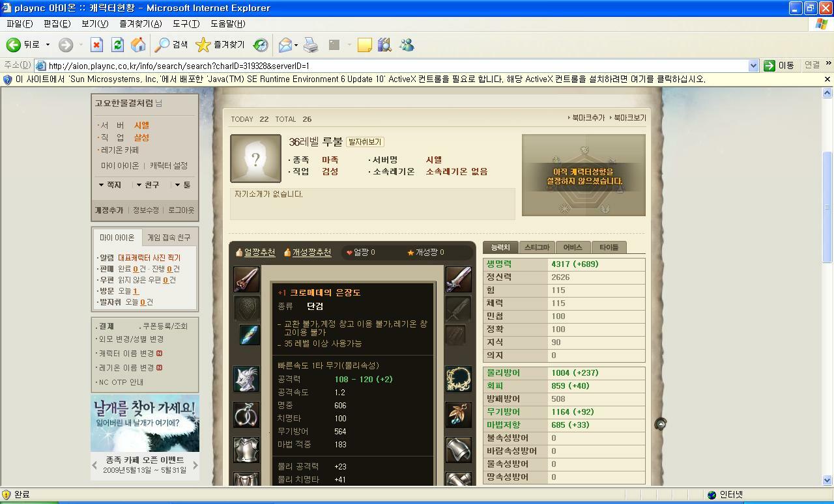Select the golden necklace equipment icon
The height and width of the screenshot is (504, 834).
[x=458, y=379]
